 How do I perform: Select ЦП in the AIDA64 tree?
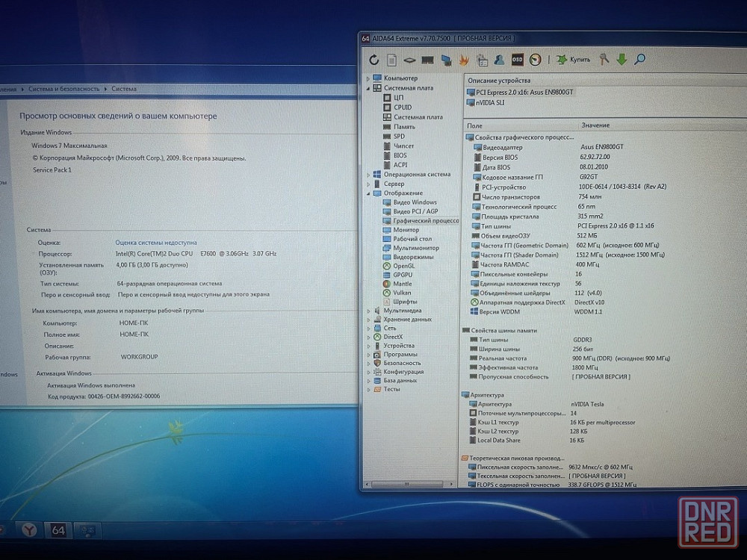[394, 98]
